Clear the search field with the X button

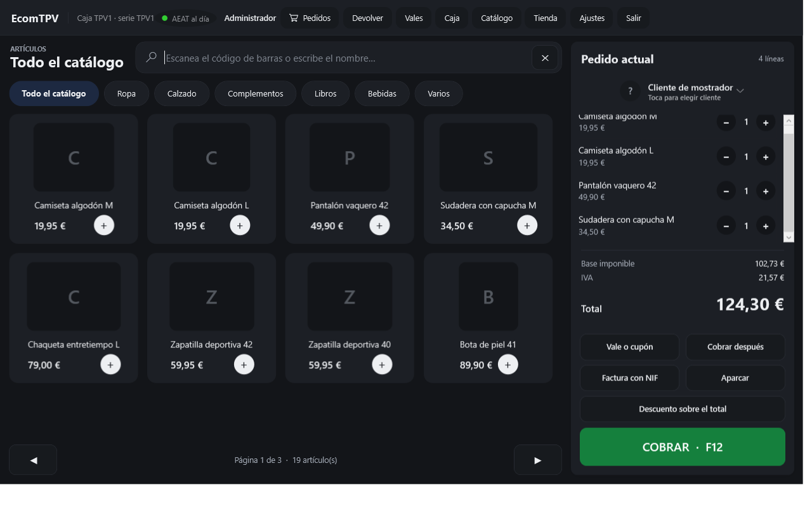pyautogui.click(x=545, y=58)
